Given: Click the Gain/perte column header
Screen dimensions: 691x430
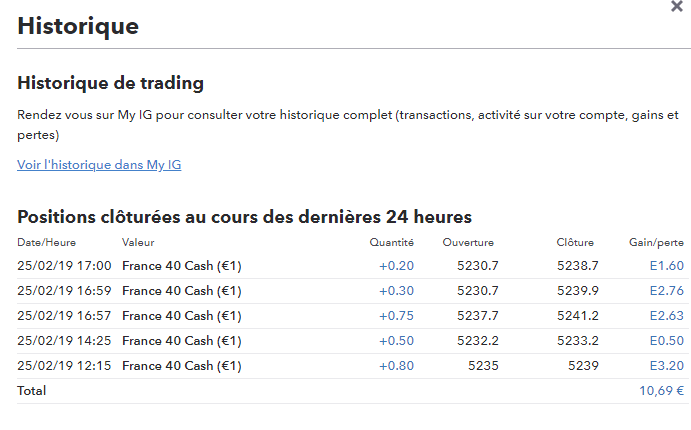Looking at the screenshot, I should click(x=656, y=242).
